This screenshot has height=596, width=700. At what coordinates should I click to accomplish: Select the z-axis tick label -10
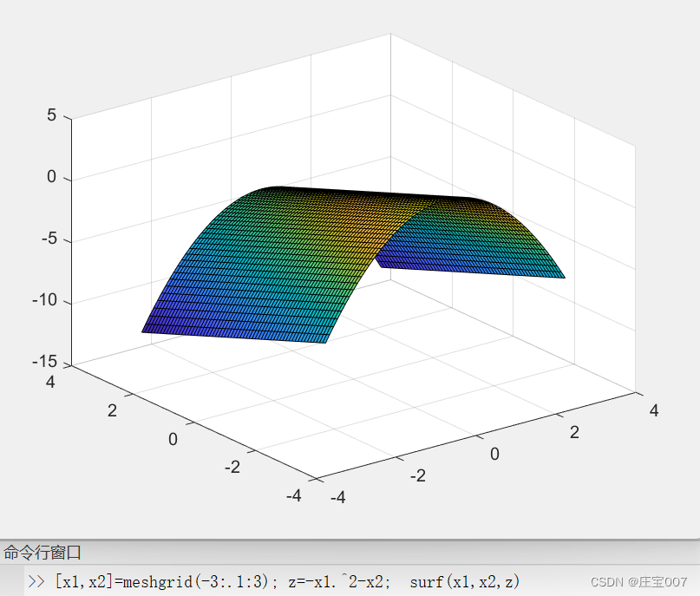(x=44, y=299)
